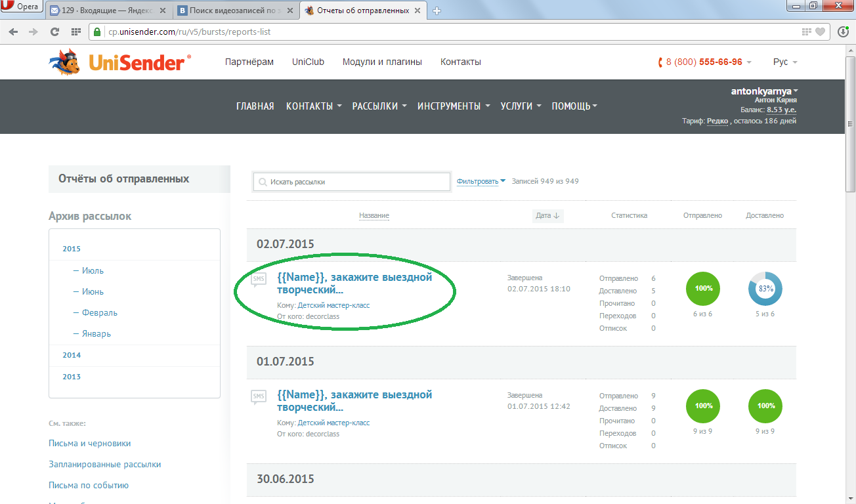Click the phone icon by 8 (800) number
Screen dimensions: 856x504
(660, 62)
